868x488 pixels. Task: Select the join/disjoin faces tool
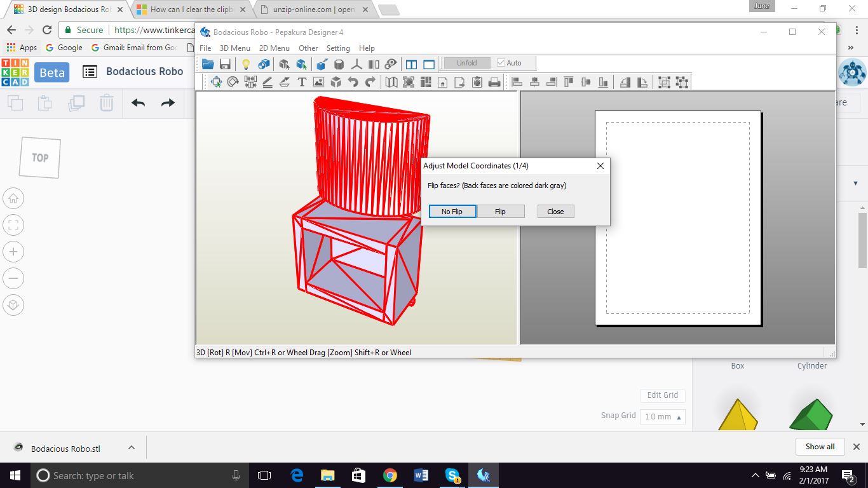click(x=250, y=82)
